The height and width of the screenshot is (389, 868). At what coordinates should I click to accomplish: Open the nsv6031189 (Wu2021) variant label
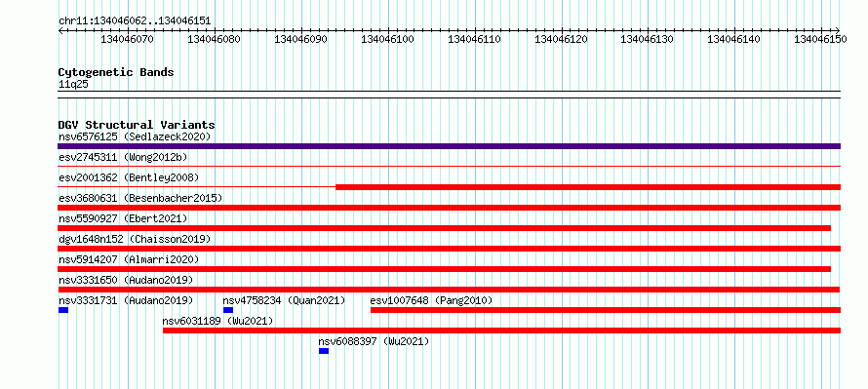(x=217, y=321)
